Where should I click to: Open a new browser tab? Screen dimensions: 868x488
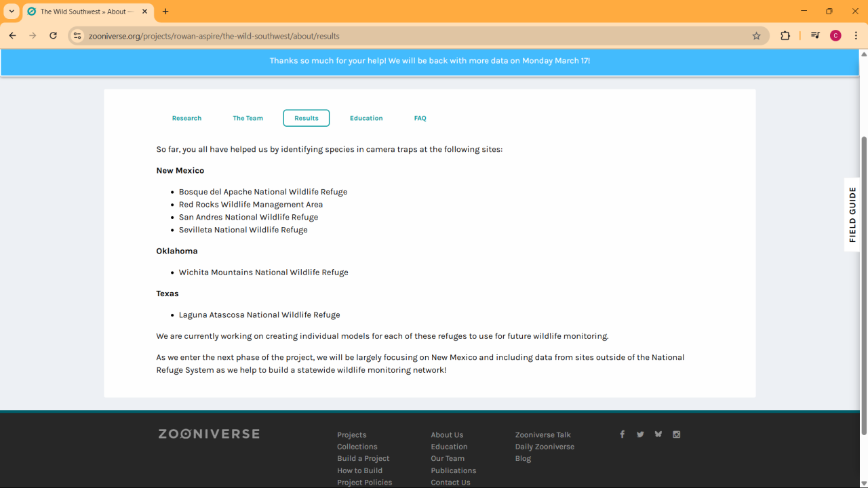165,12
